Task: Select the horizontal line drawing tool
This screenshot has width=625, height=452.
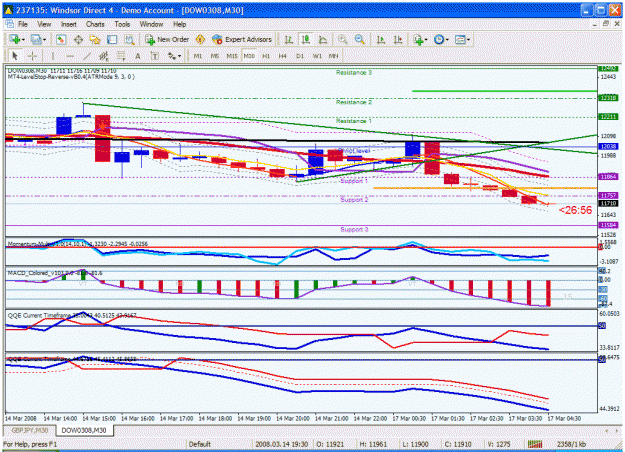Action: [x=70, y=56]
